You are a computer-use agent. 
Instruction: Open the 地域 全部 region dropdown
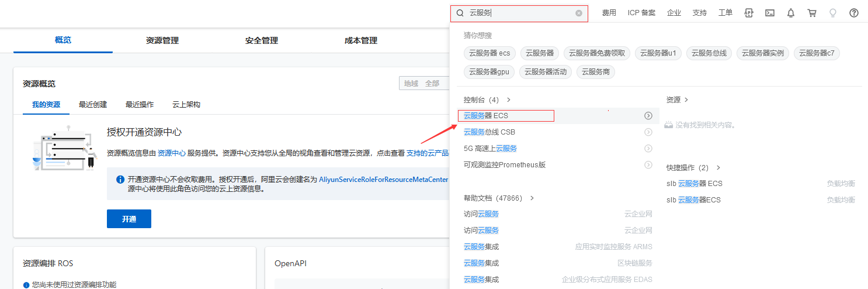point(424,84)
